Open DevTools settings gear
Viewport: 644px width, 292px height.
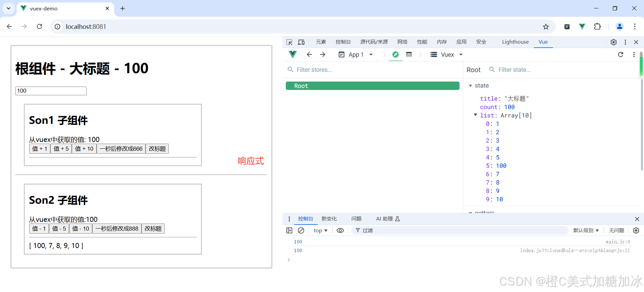pyautogui.click(x=613, y=42)
